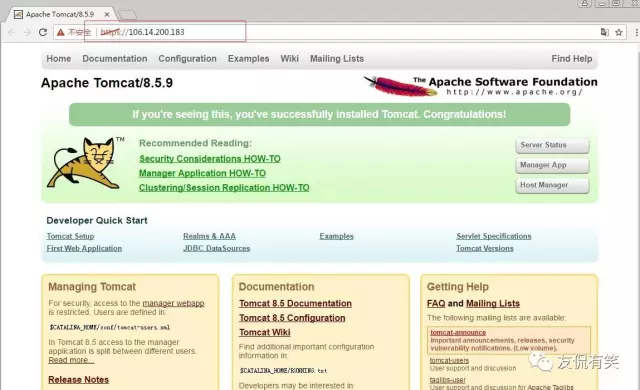
Task: Click the Host Manager button
Action: (552, 185)
